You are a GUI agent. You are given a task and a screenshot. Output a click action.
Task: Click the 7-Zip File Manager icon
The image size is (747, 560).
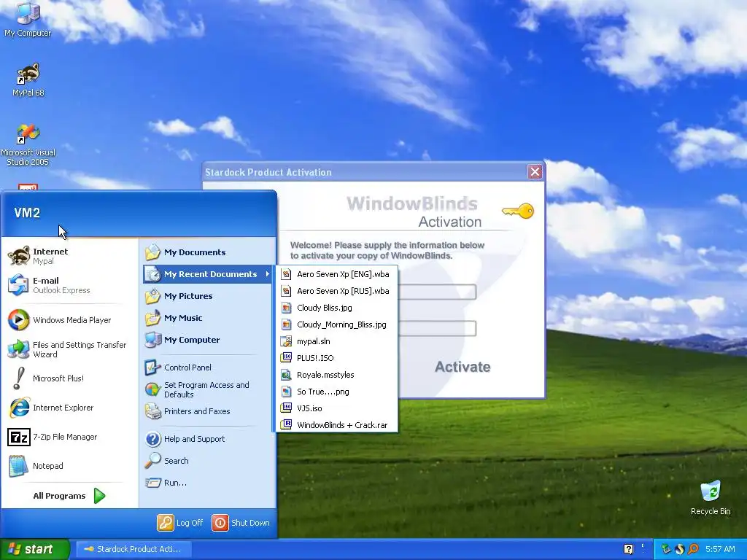[18, 437]
